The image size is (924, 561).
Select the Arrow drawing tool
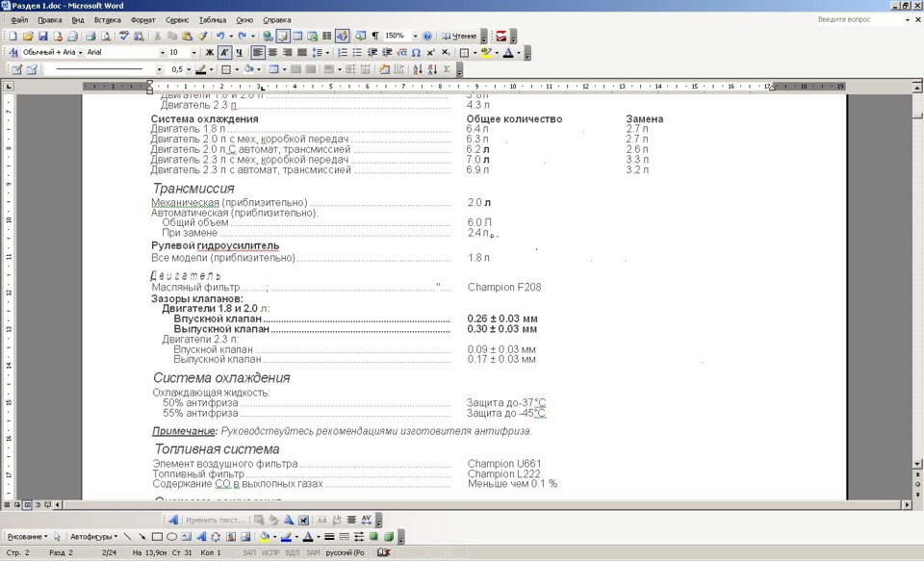point(142,537)
